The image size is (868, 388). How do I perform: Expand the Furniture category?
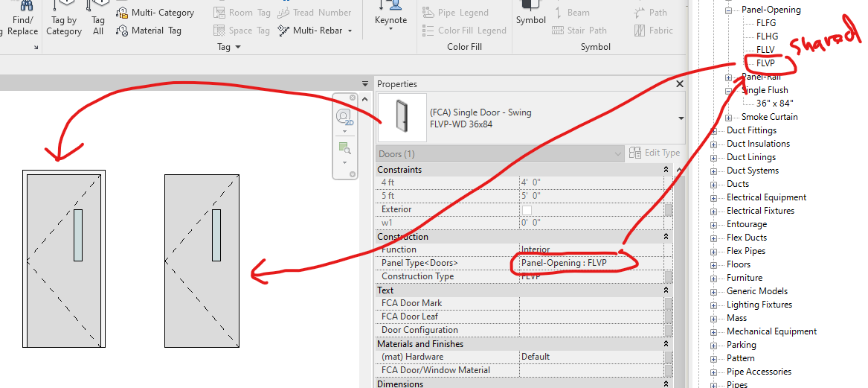click(714, 279)
